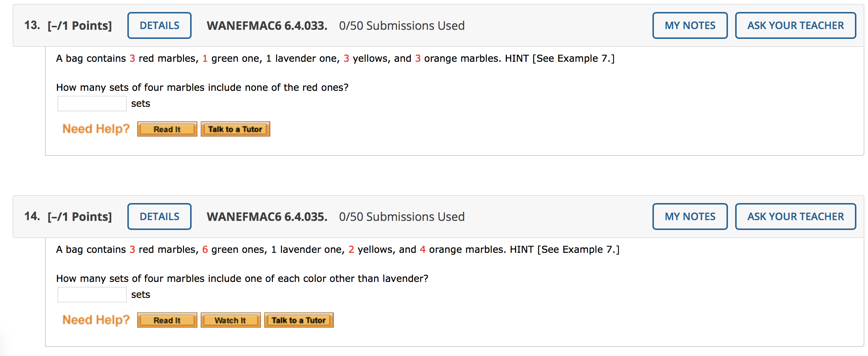Click the answer field for question 14
This screenshot has width=868, height=356.
[92, 295]
